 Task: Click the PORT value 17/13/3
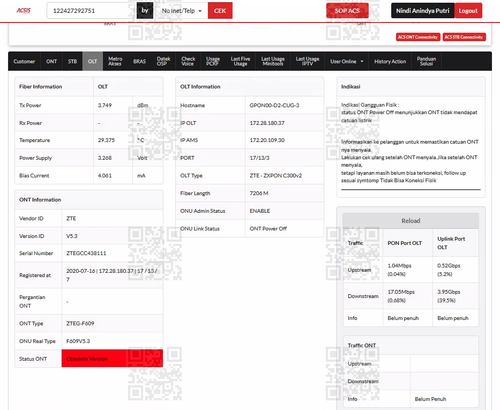(259, 158)
